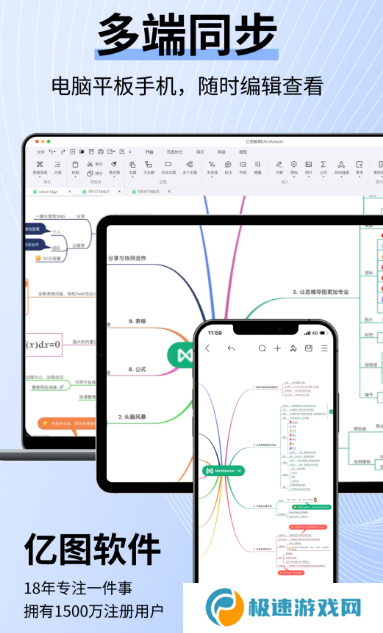383x633 pixels.
Task: Click the Paste clipboard icon in the ribbon
Action: click(x=75, y=165)
